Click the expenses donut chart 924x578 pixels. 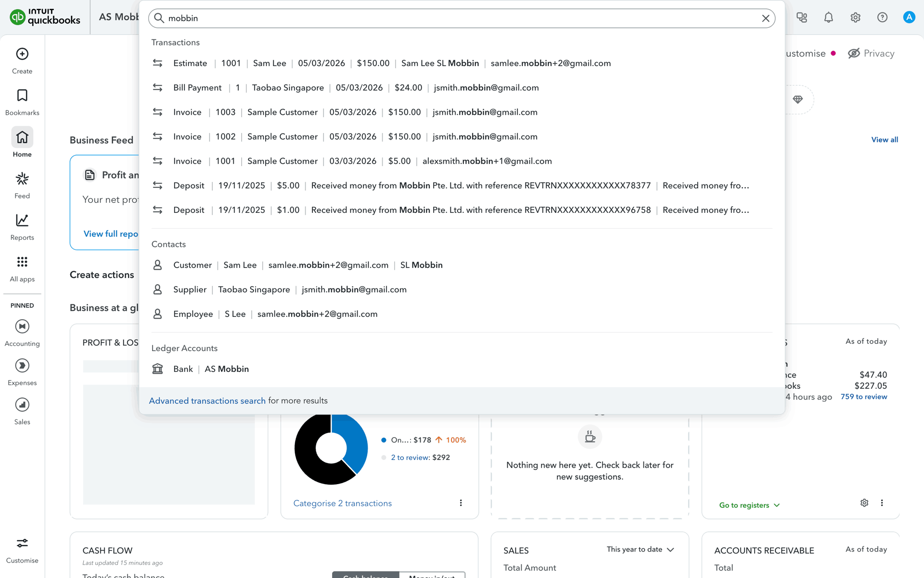pyautogui.click(x=331, y=448)
